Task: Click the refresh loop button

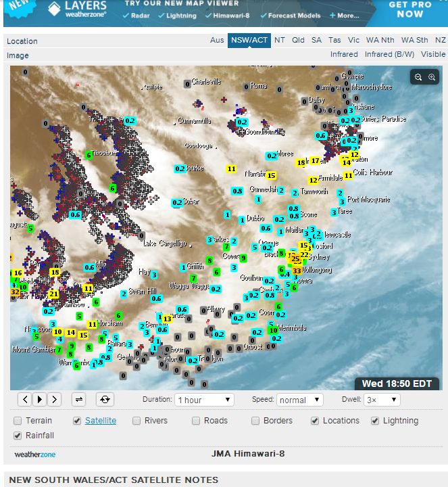Action: [x=105, y=400]
